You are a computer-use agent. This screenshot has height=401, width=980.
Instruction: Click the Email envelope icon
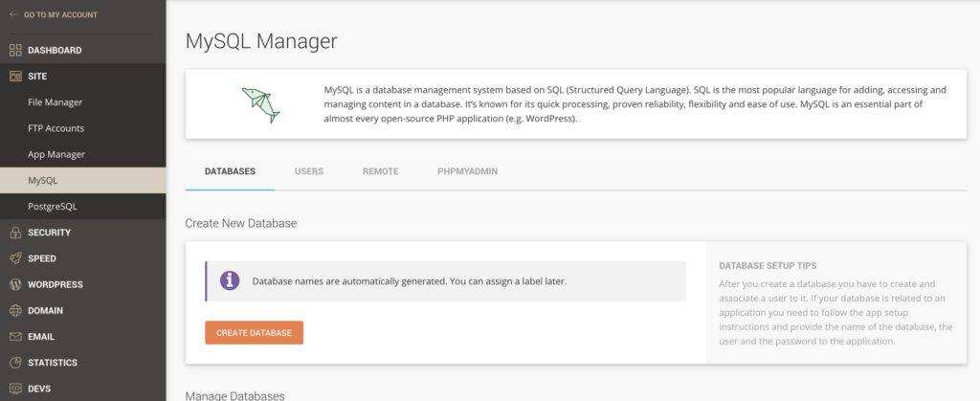[x=14, y=337]
